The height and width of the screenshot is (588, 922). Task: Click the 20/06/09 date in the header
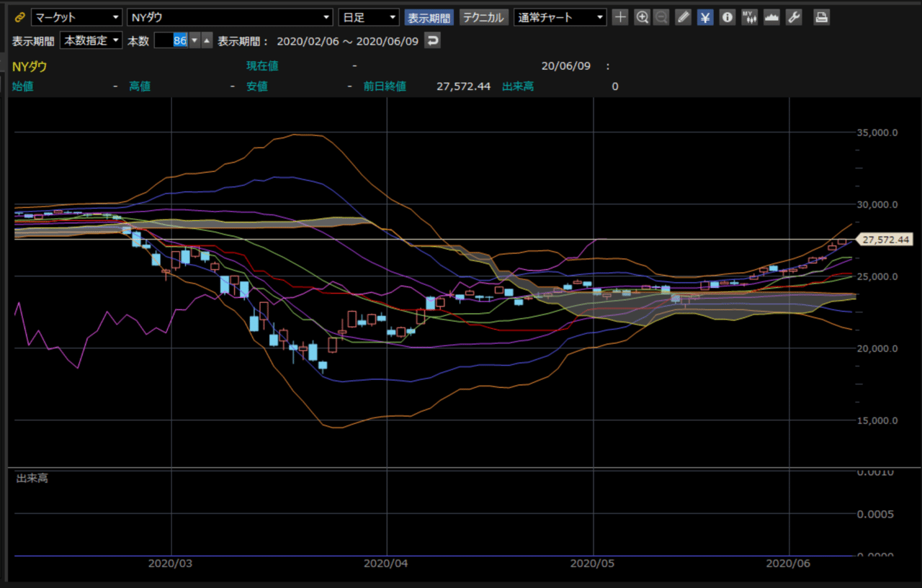coord(565,66)
